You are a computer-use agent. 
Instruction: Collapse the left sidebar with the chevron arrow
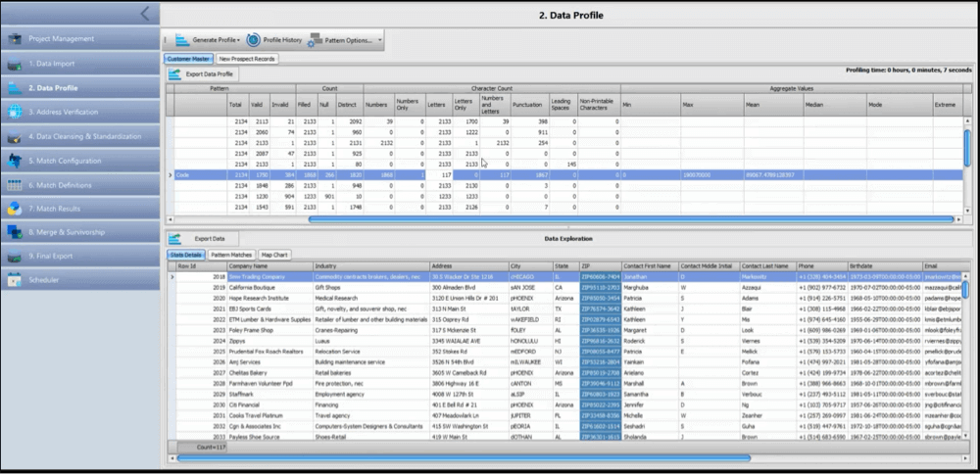click(145, 14)
